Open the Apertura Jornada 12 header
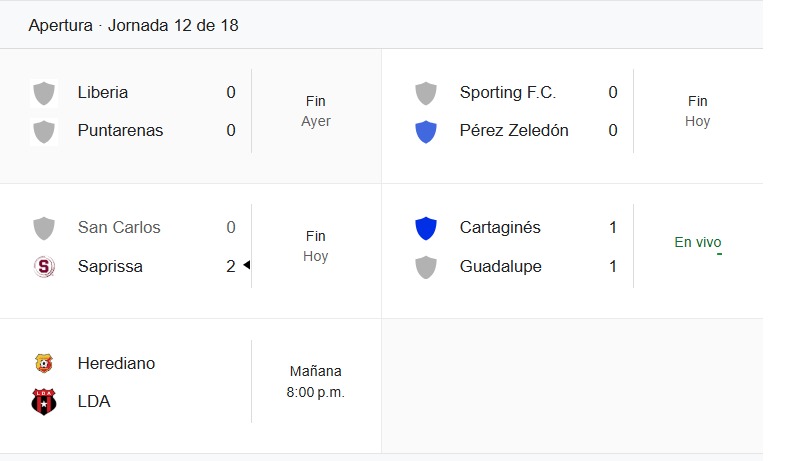The width and height of the screenshot is (812, 461). pyautogui.click(x=133, y=25)
